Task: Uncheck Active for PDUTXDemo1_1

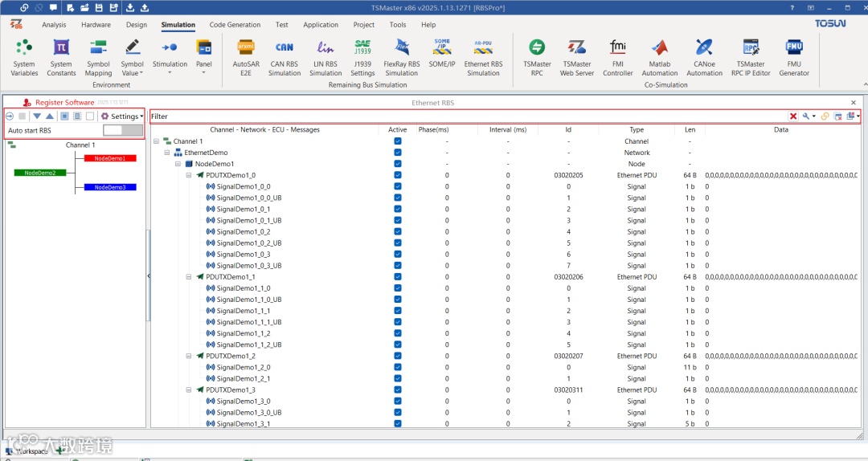Action: 398,277
